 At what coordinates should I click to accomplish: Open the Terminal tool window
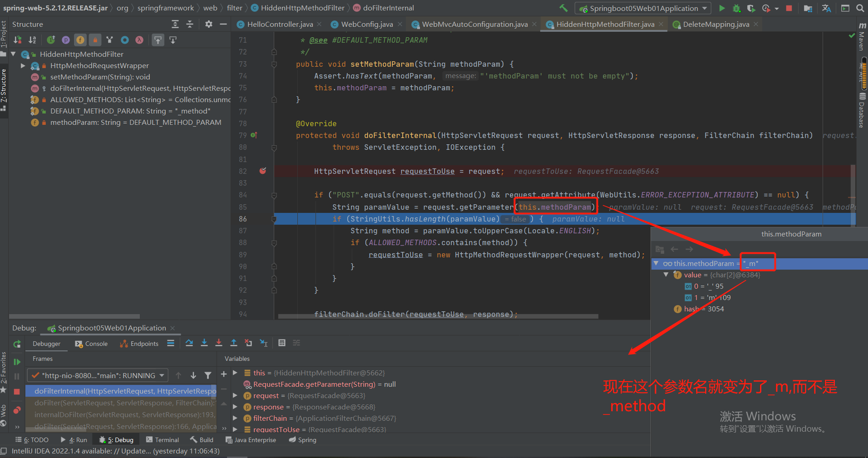click(163, 440)
